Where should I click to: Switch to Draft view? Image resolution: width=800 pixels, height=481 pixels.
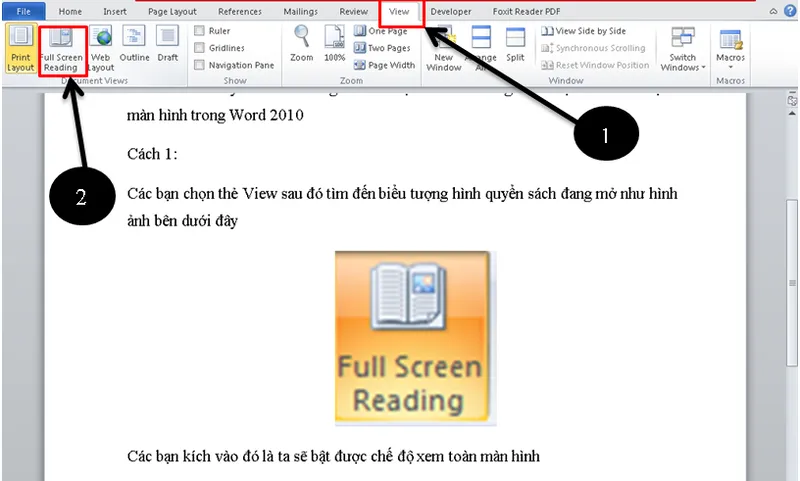[x=168, y=45]
